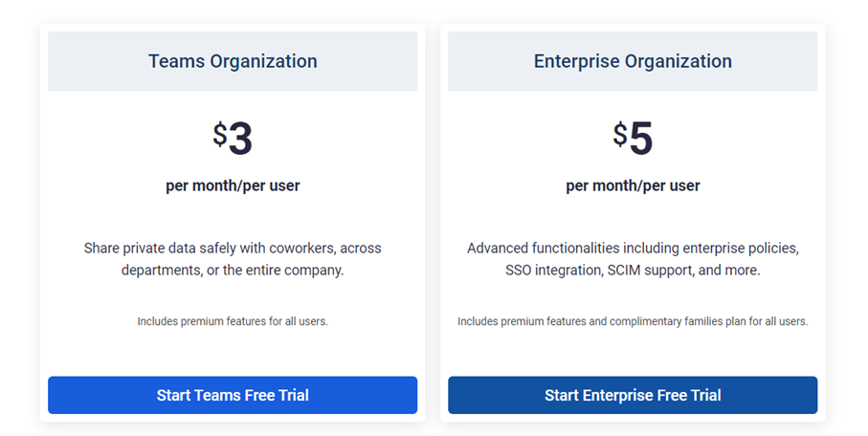
Task: Select the Teams Organization heading
Action: coord(233,61)
